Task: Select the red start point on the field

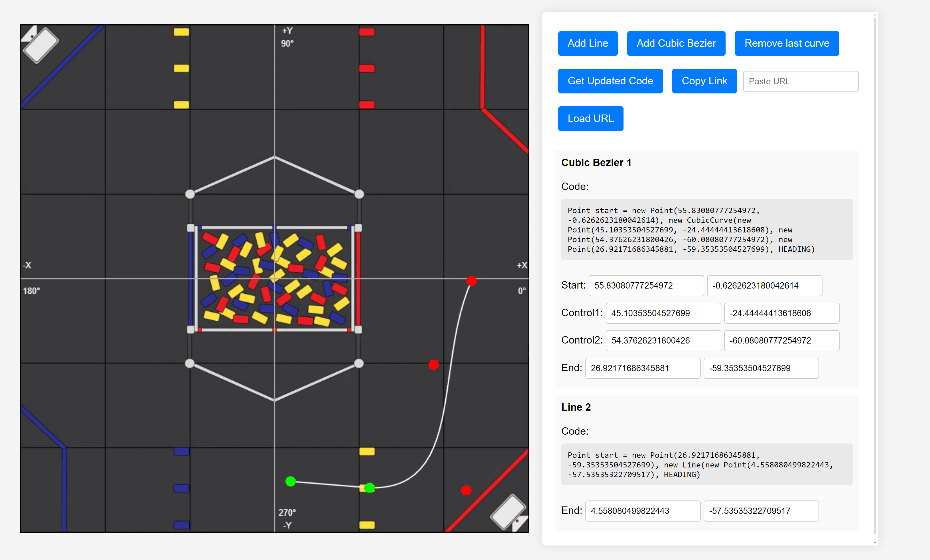Action: pyautogui.click(x=472, y=281)
